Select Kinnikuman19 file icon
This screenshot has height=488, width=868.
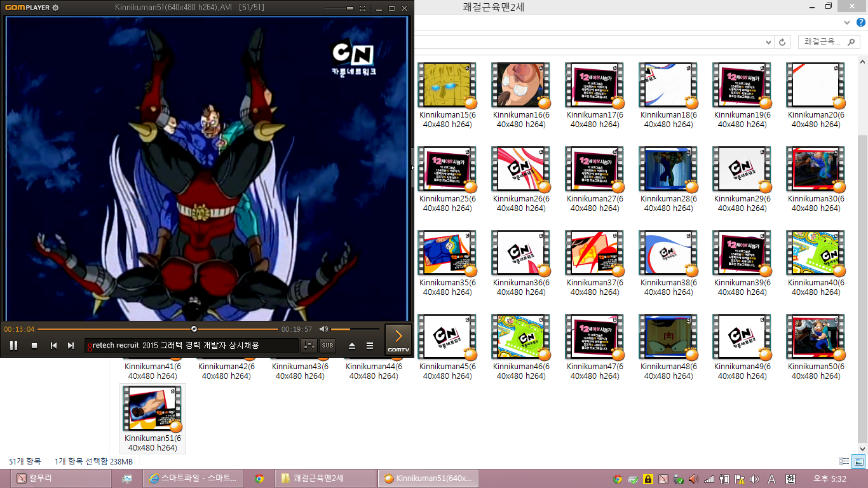tap(741, 85)
